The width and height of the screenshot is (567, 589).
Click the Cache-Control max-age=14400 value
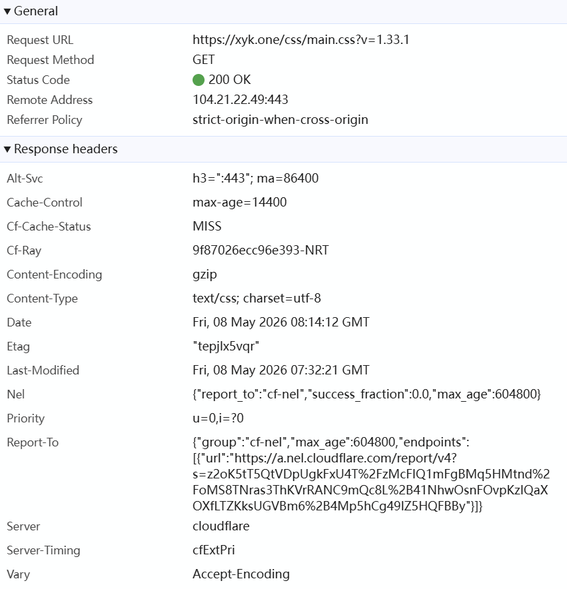coord(239,202)
